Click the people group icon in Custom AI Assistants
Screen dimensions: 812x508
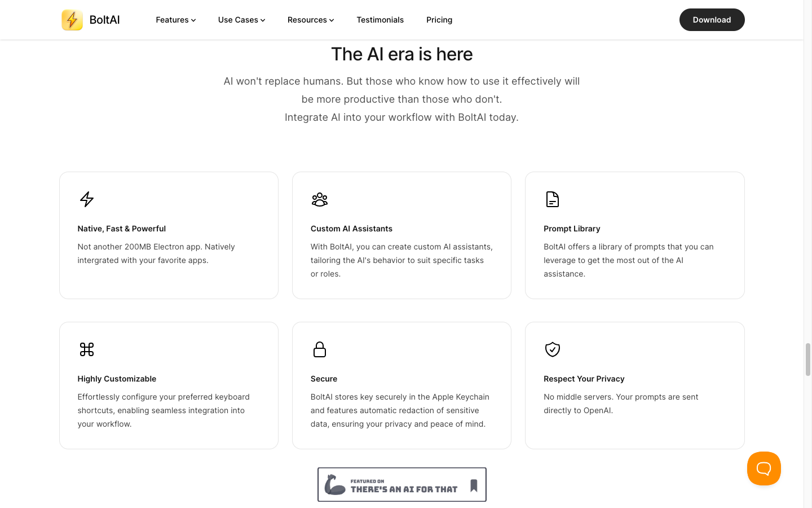[320, 199]
